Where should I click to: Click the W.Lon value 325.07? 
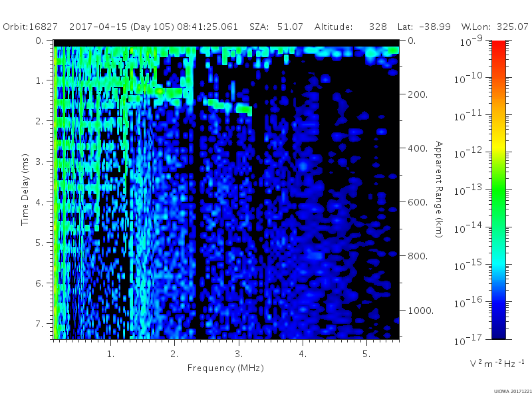(512, 27)
